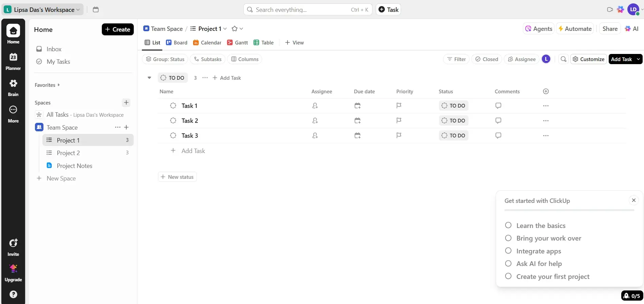Screen dimensions: 644x304
Task: Click the Create button
Action: [x=117, y=29]
